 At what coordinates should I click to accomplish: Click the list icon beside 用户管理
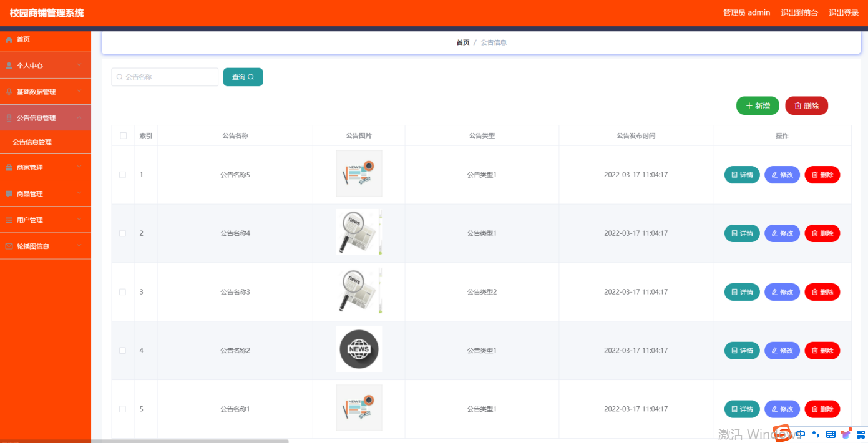tap(9, 220)
